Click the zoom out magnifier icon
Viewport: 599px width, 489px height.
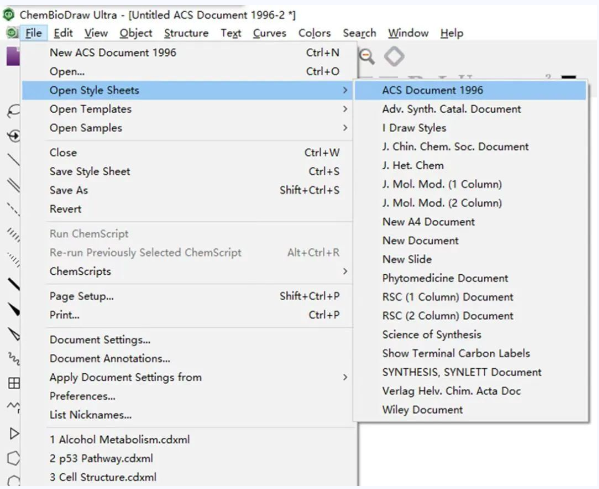tap(367, 57)
